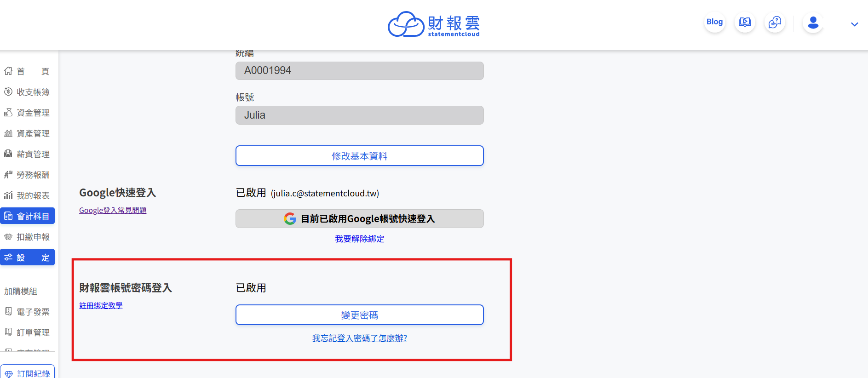Open 我的報表 in the sidebar
This screenshot has height=378, width=868.
(x=27, y=195)
